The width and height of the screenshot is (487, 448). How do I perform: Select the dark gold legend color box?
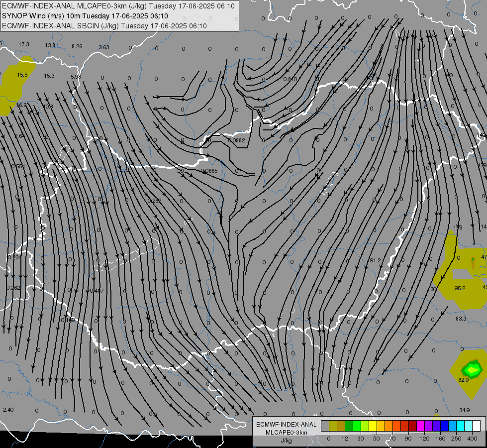pyautogui.click(x=341, y=426)
